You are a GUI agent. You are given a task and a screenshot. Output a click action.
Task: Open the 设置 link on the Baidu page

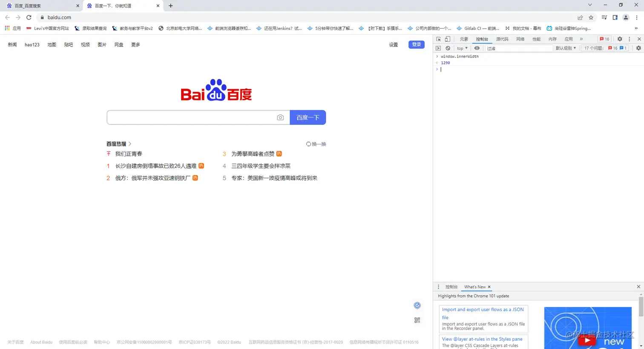394,45
